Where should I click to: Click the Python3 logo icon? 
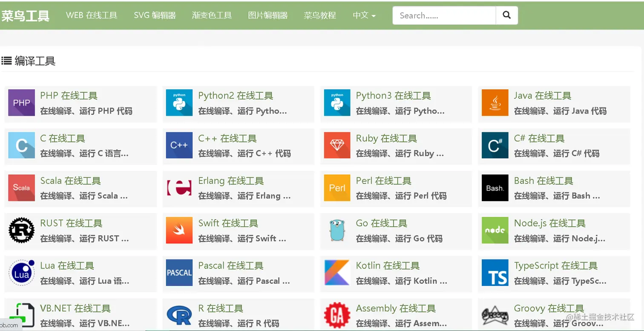[x=337, y=103]
